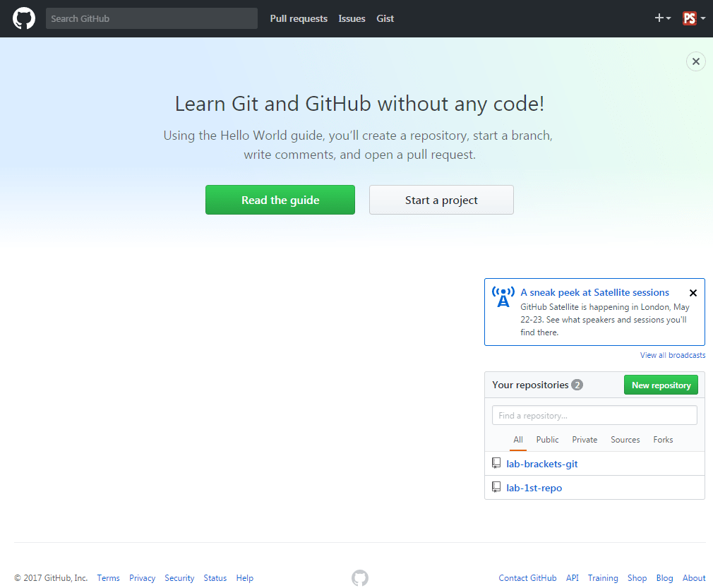The height and width of the screenshot is (588, 713).
Task: Click the GitHub Octocat logo in header
Action: 24,18
